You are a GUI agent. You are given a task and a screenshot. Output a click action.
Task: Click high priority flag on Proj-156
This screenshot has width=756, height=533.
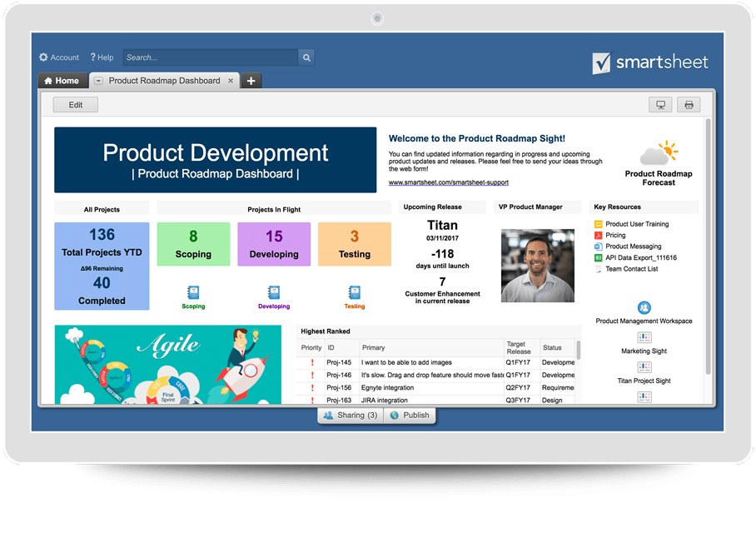click(x=312, y=388)
